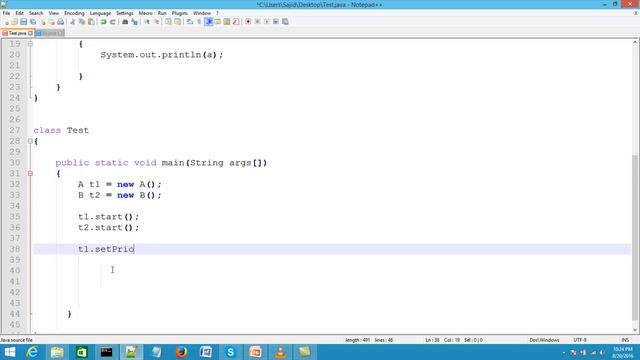Click the Replace toolbar icon
The height and width of the screenshot is (360, 640).
click(x=134, y=22)
